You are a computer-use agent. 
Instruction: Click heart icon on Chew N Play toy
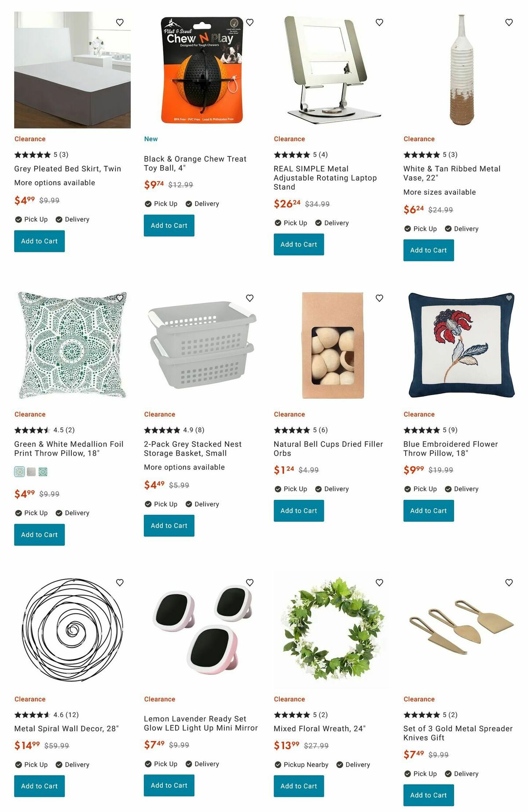click(x=249, y=22)
